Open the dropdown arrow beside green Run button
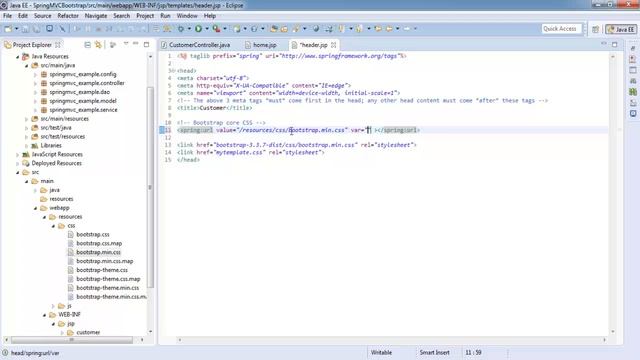Image resolution: width=640 pixels, height=360 pixels. pos(207,29)
